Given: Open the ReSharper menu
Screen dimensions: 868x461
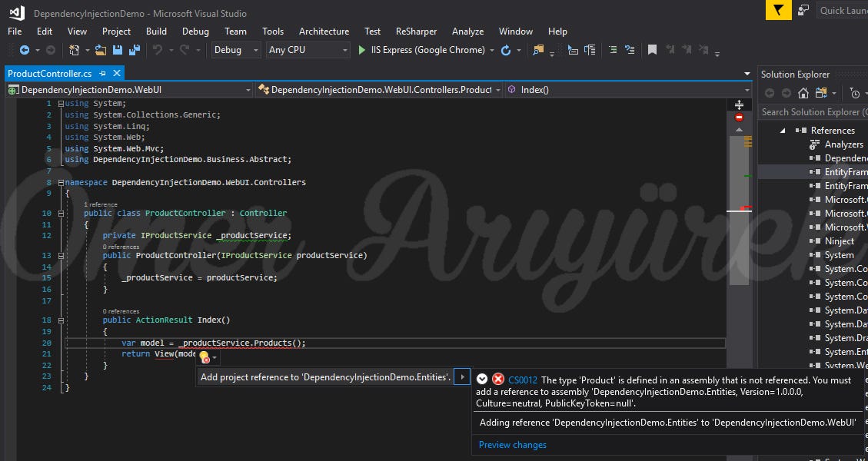Looking at the screenshot, I should [416, 32].
